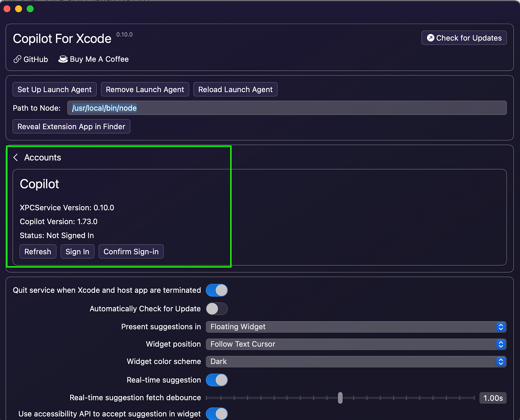Enable Automatically Check for Update

click(x=217, y=309)
